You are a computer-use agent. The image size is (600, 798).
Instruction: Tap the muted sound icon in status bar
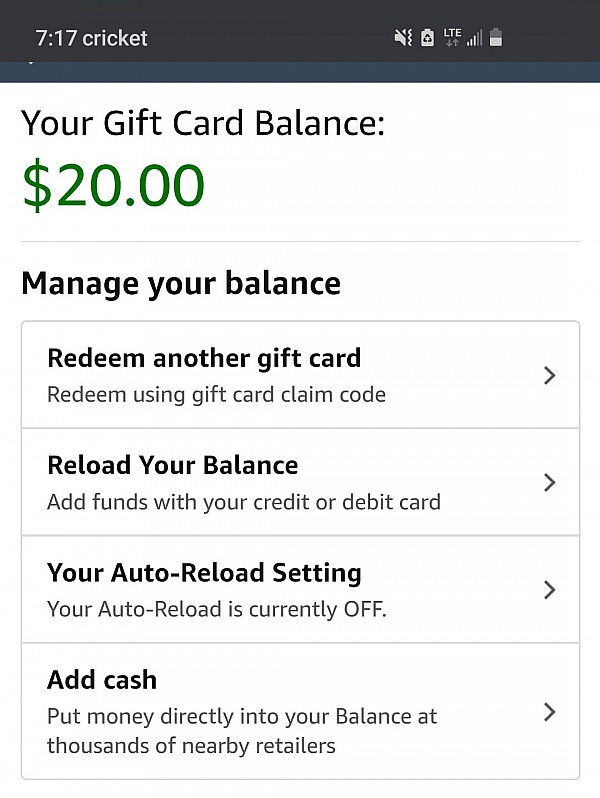(403, 38)
